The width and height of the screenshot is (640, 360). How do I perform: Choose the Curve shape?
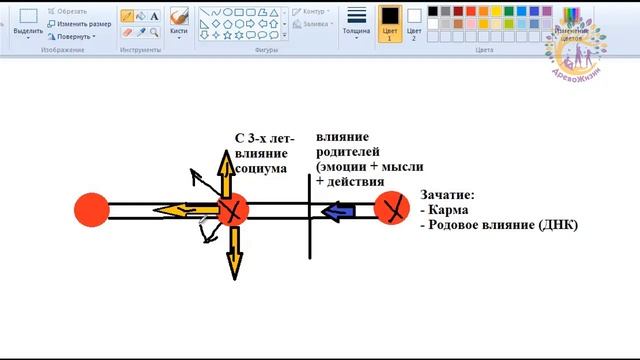click(x=216, y=12)
